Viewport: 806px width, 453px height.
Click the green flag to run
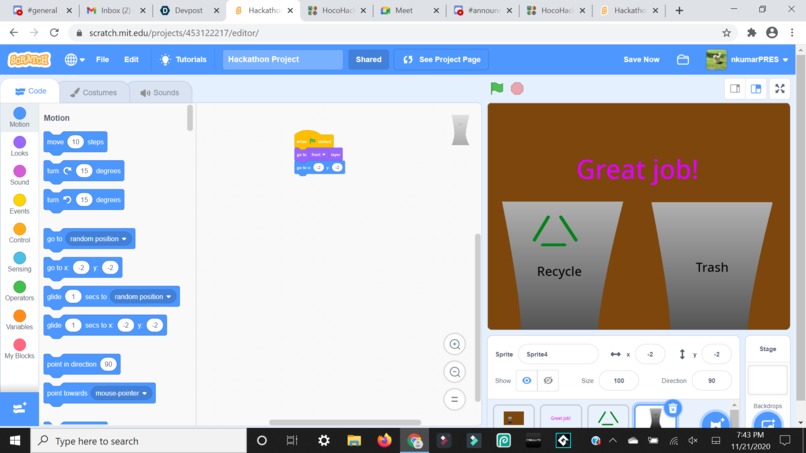pyautogui.click(x=497, y=88)
